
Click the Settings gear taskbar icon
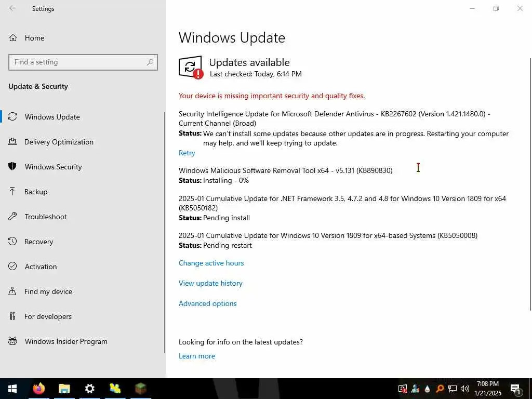tap(89, 389)
